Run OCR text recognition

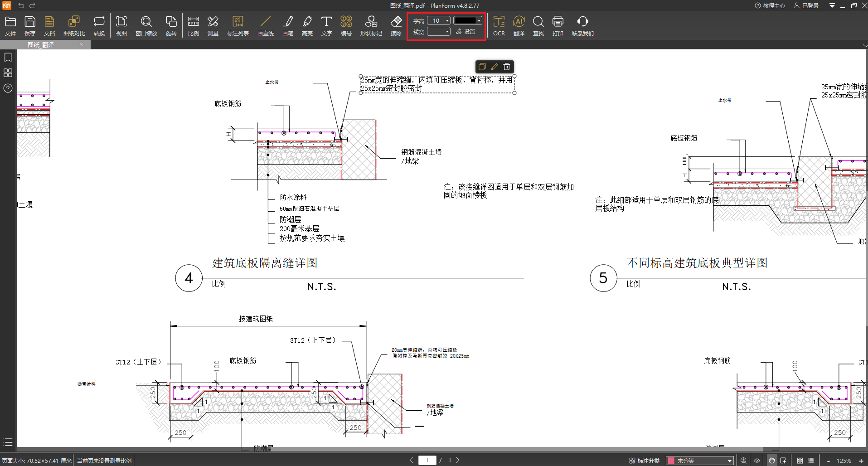pyautogui.click(x=499, y=26)
